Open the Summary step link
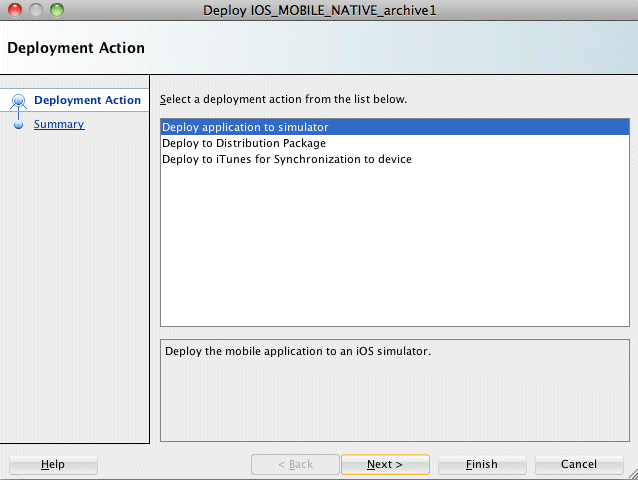 59,124
